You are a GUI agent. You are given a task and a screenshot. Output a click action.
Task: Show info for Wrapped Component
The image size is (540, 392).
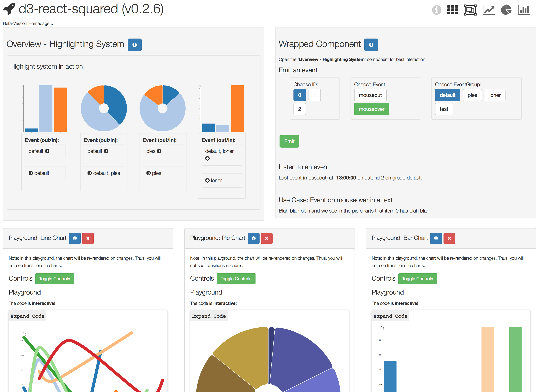click(x=371, y=45)
